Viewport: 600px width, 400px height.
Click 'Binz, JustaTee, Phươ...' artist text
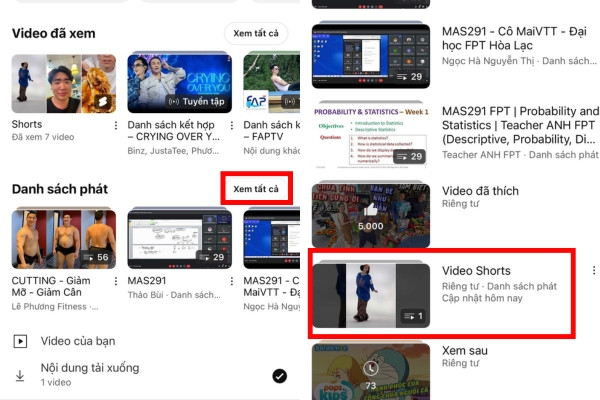(x=173, y=151)
